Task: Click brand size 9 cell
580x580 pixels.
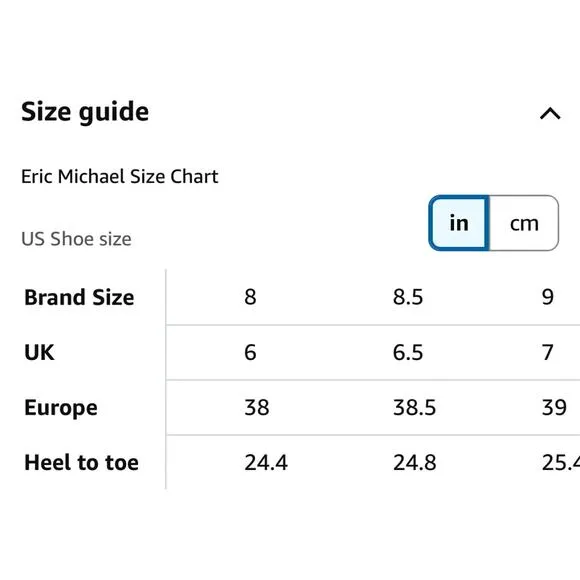Action: (x=548, y=297)
